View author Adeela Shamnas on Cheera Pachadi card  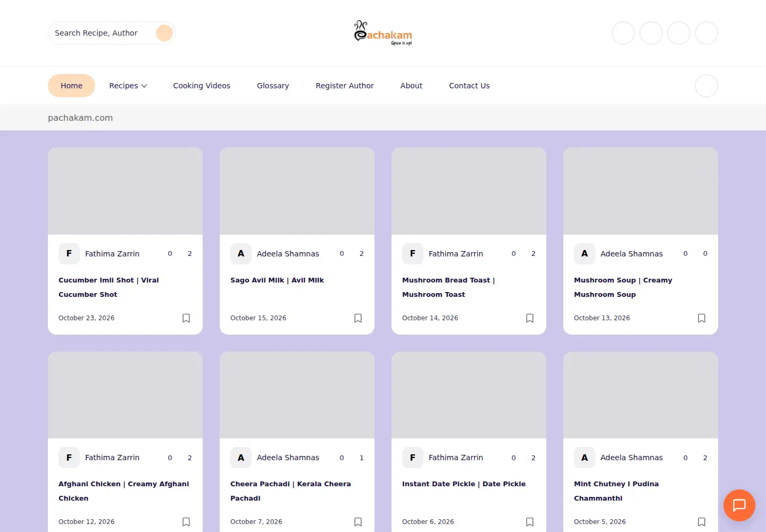[288, 458]
